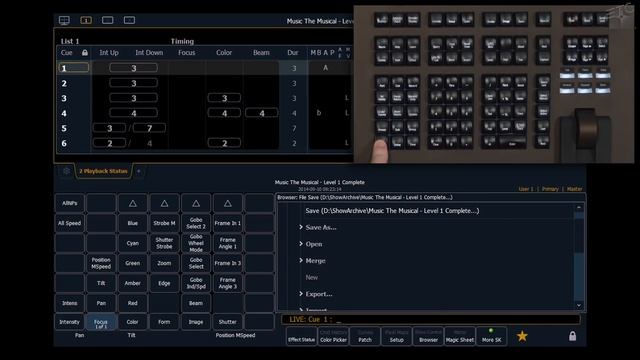The image size is (640, 360).
Task: Click the LIVE Cue 1 command line
Action: [431, 320]
